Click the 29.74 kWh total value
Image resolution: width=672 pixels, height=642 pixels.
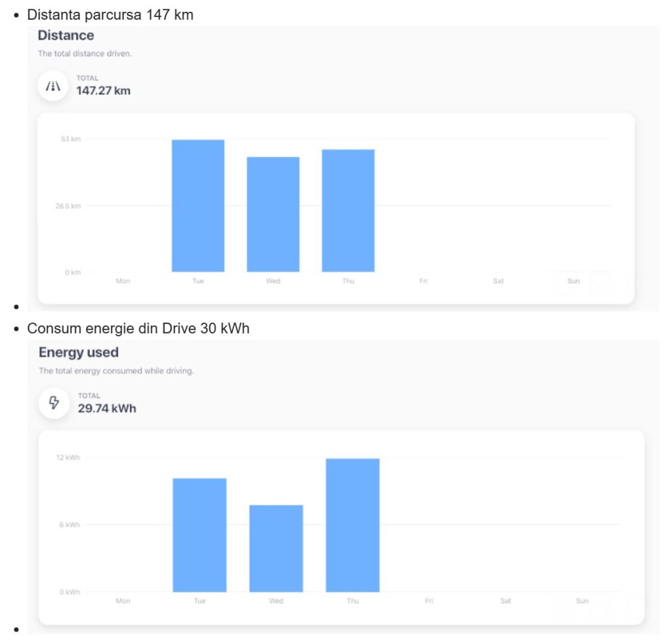pos(107,409)
